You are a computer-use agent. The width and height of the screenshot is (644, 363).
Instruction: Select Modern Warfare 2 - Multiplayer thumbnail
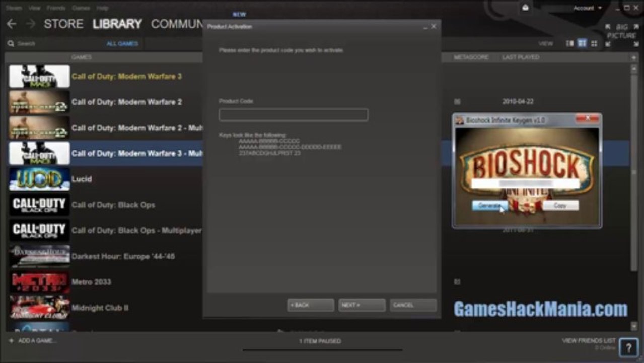click(x=39, y=128)
